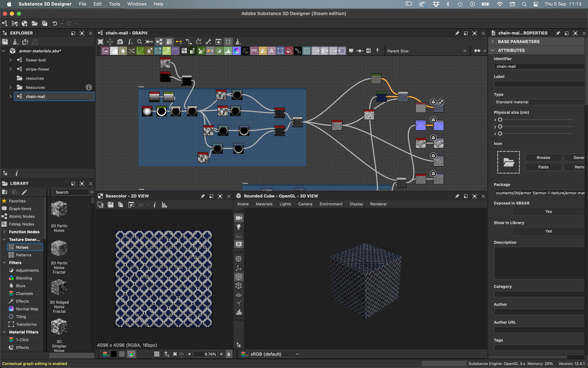Toggle the dashed-frame icon in graph toolbar
Image resolution: width=588 pixels, height=368 pixels.
(x=228, y=42)
